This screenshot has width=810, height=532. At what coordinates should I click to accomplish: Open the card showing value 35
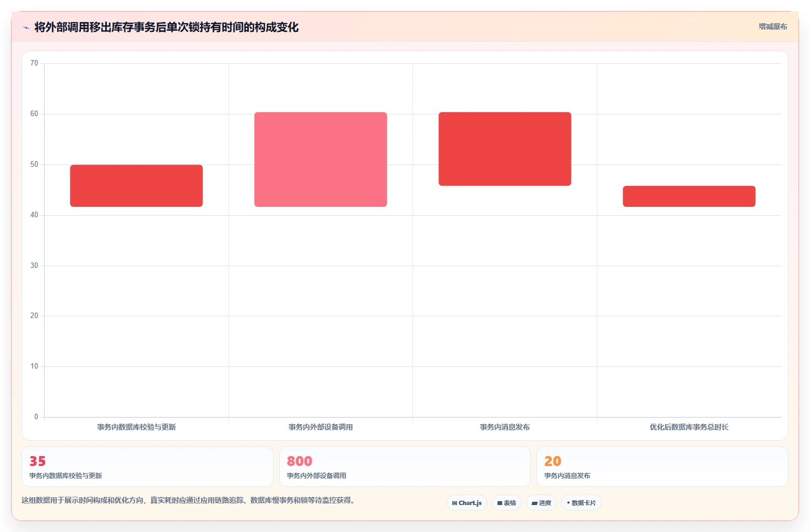pos(148,467)
